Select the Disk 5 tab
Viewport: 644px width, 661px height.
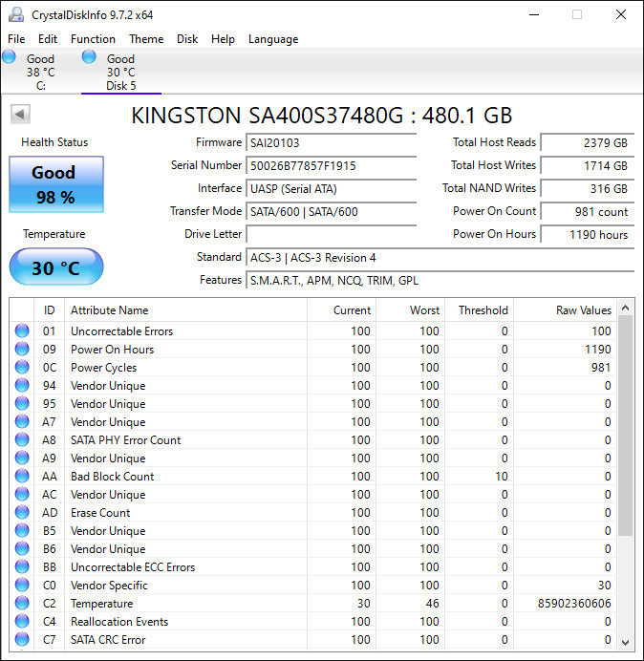click(121, 72)
